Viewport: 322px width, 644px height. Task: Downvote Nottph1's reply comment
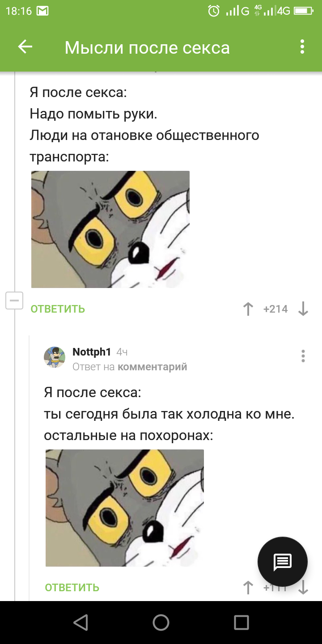[x=303, y=588]
